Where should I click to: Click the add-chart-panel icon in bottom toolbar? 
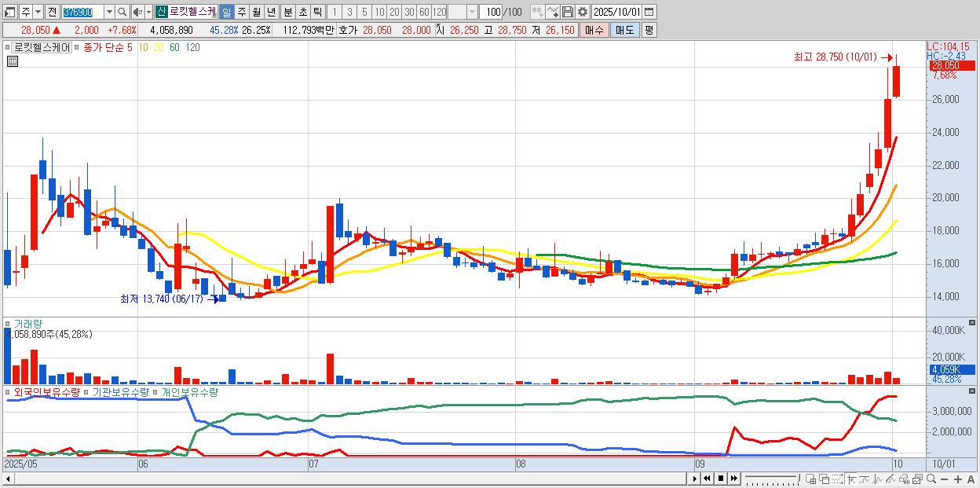(x=810, y=479)
